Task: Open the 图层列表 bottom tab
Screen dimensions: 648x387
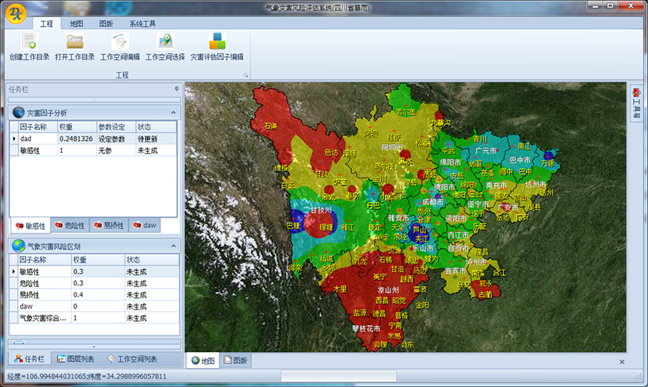Action: [76, 359]
